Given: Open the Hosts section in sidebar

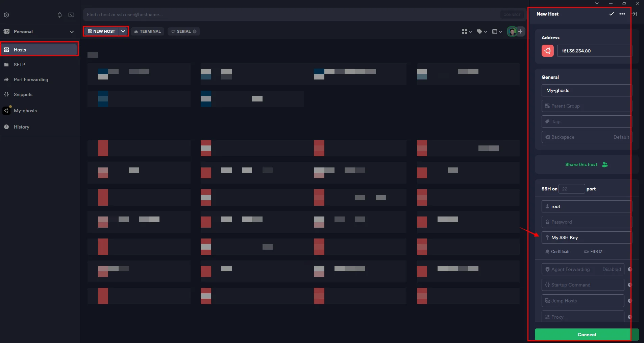Looking at the screenshot, I should [x=20, y=49].
